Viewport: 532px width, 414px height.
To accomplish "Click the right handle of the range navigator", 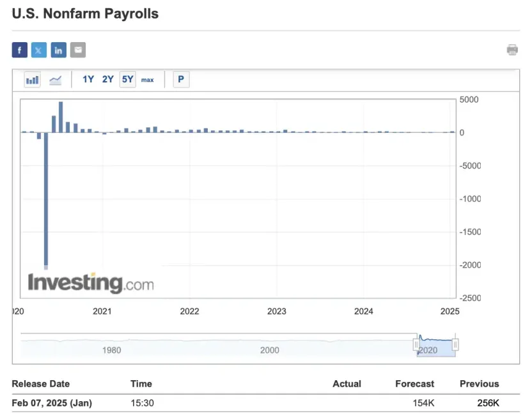I will coord(455,345).
